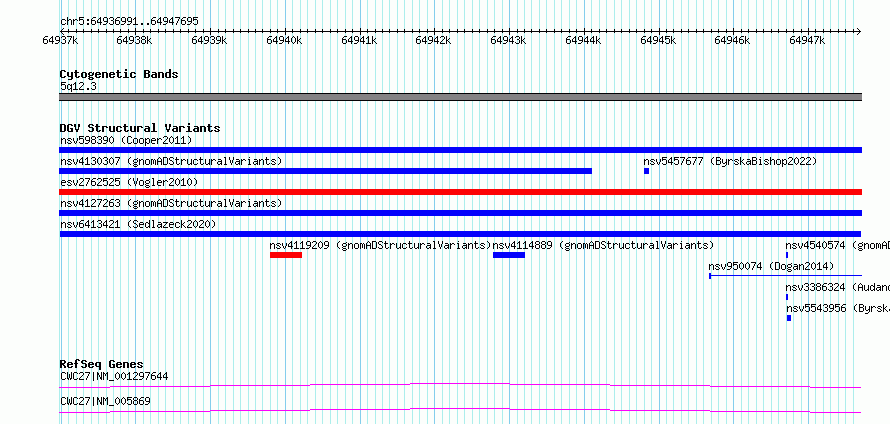Click the tiny nsv3386324 variant marker

click(787, 297)
